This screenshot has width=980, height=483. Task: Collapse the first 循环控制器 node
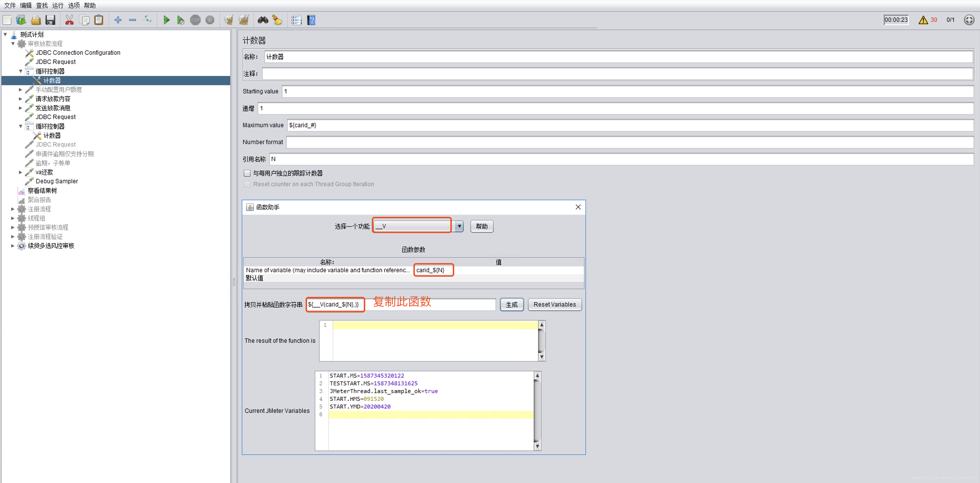tap(21, 71)
